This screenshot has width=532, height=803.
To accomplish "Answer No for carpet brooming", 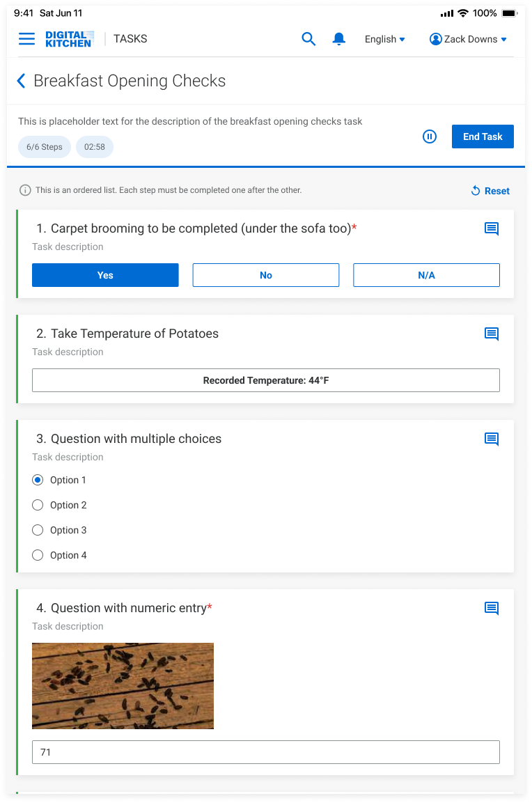I will (x=266, y=275).
